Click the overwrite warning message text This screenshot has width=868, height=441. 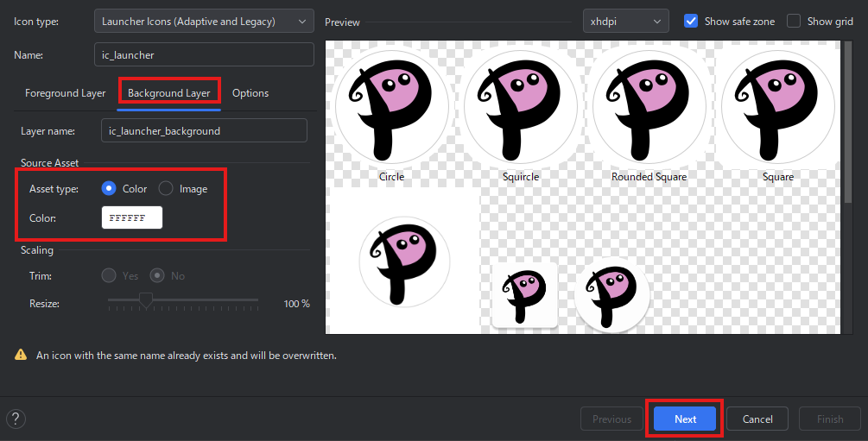coord(187,356)
